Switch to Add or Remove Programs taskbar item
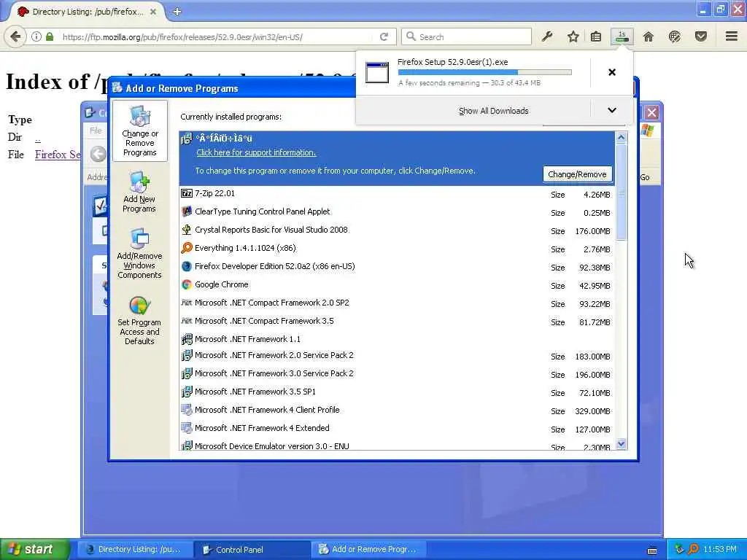This screenshot has width=747, height=560. pos(369,550)
